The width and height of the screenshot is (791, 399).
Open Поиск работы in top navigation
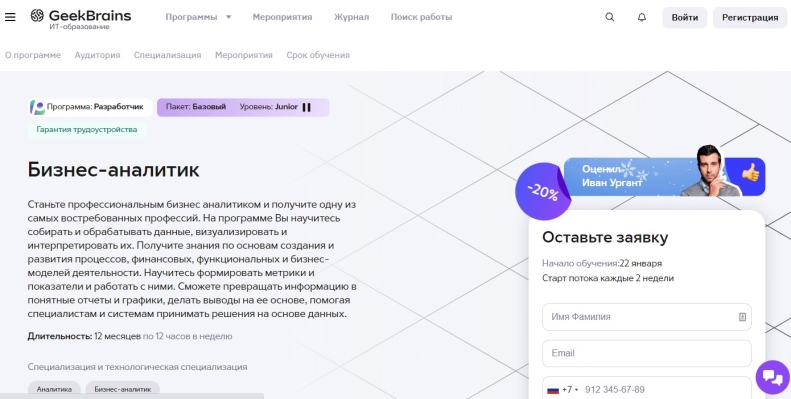tap(421, 17)
